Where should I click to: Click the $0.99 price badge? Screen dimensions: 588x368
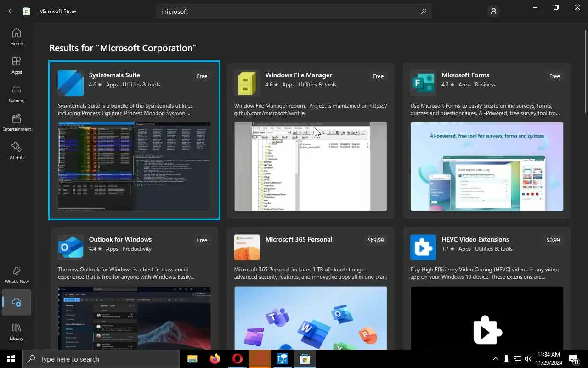pyautogui.click(x=553, y=240)
